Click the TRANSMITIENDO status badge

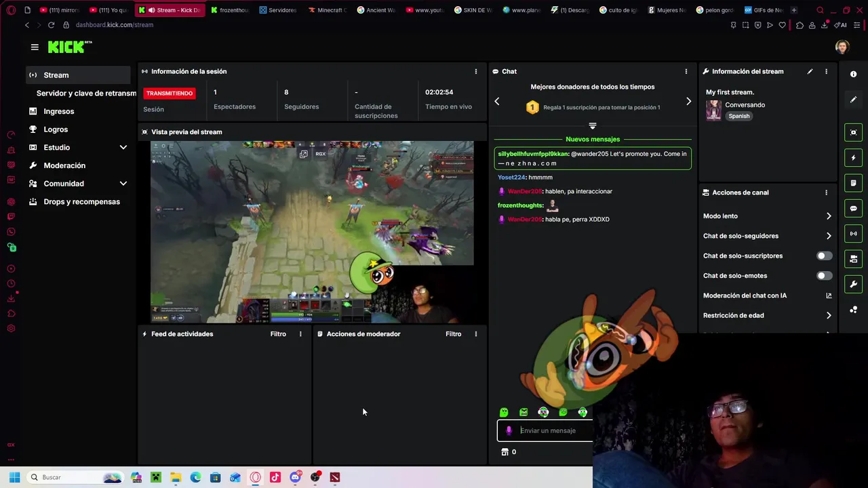pos(170,94)
